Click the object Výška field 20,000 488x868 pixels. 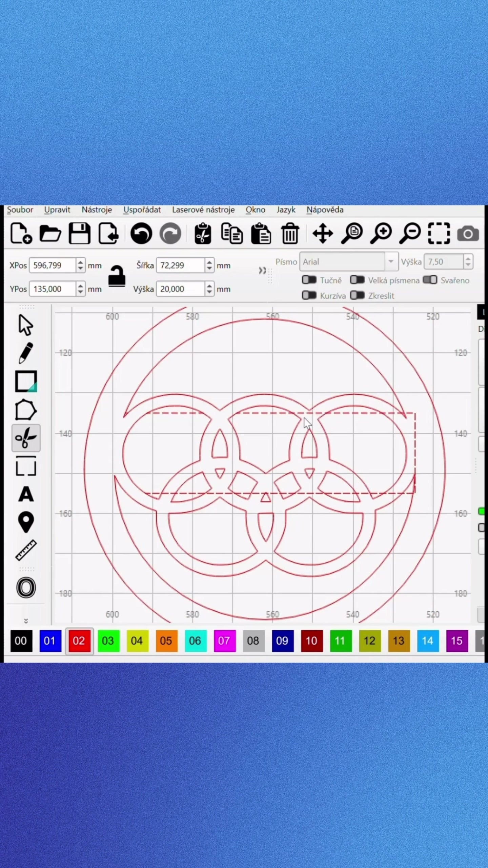(x=181, y=289)
